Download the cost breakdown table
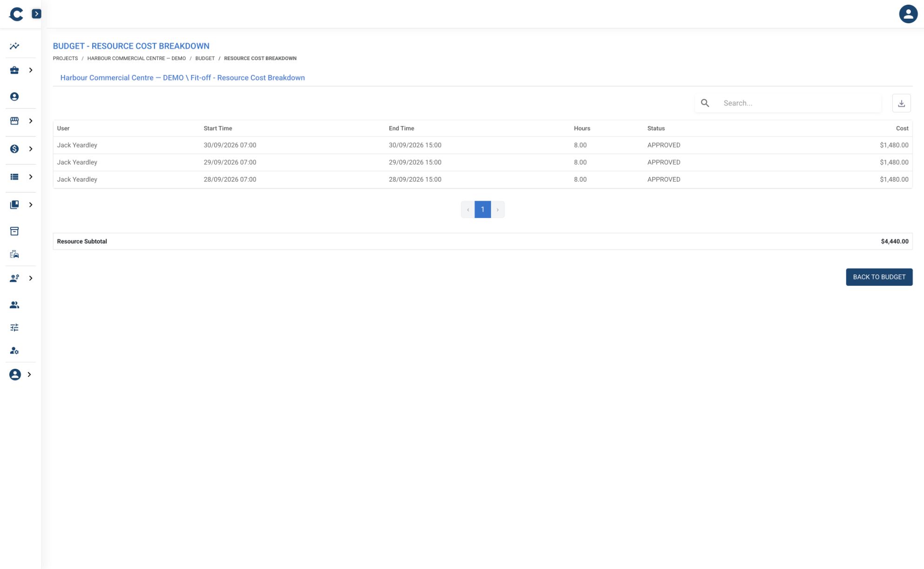 coord(901,103)
